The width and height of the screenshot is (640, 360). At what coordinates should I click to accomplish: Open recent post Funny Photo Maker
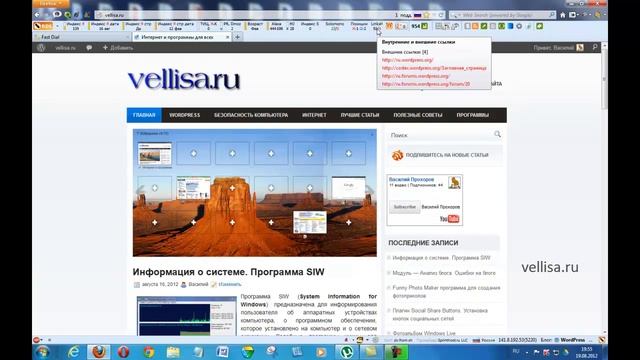click(446, 291)
